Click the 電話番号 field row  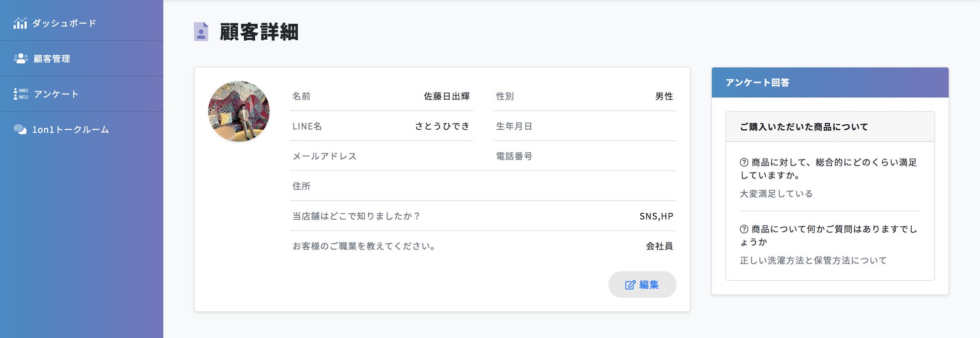tap(584, 156)
